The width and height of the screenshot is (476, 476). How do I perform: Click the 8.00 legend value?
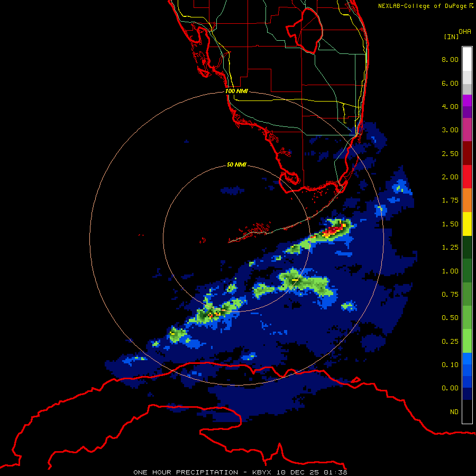[x=450, y=59]
